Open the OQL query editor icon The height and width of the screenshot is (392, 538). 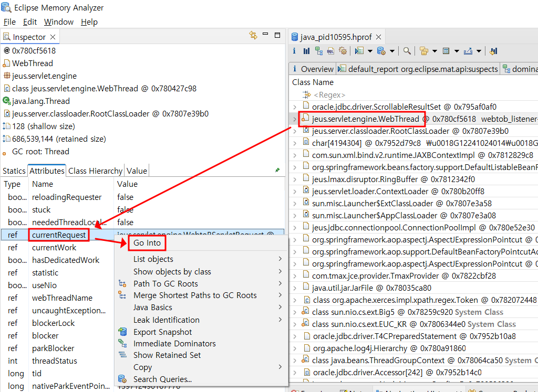[x=331, y=51]
